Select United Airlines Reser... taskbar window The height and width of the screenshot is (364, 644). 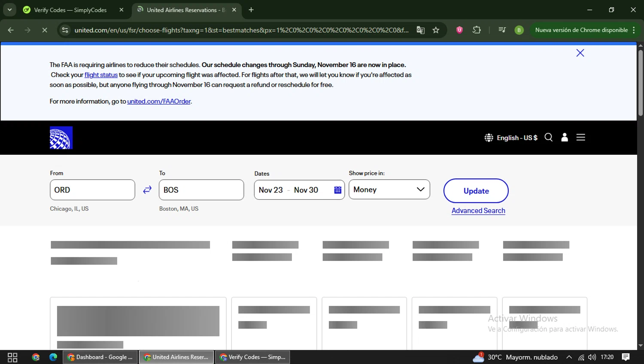point(176,357)
